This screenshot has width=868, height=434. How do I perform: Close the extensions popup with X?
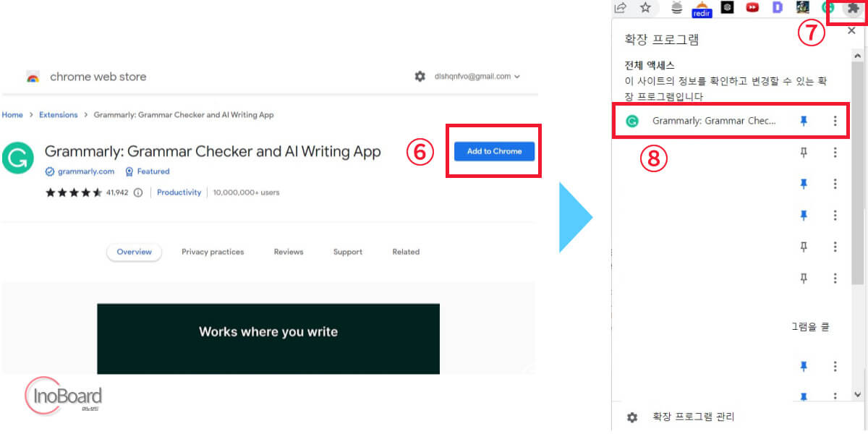click(851, 30)
